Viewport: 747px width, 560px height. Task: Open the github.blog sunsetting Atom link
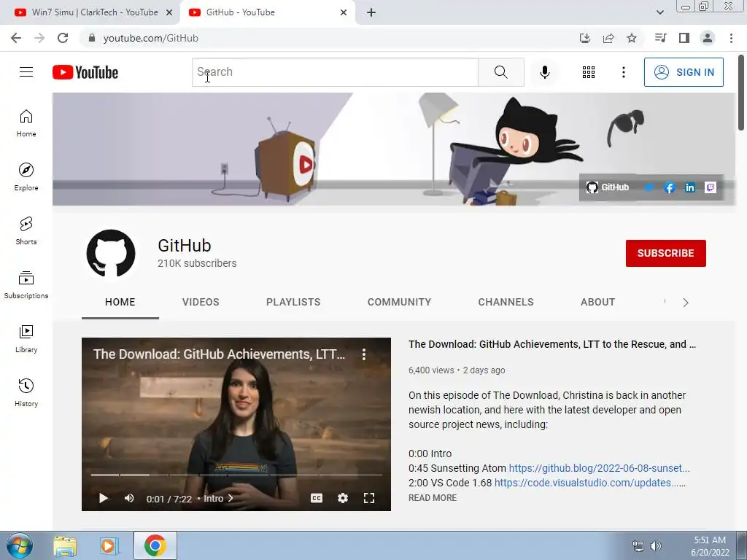point(600,468)
